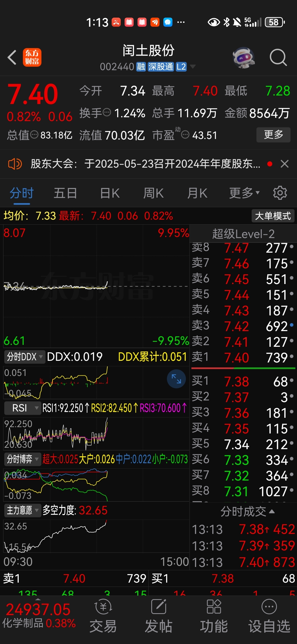Switch to 月K tab
297x644 pixels.
(x=197, y=193)
